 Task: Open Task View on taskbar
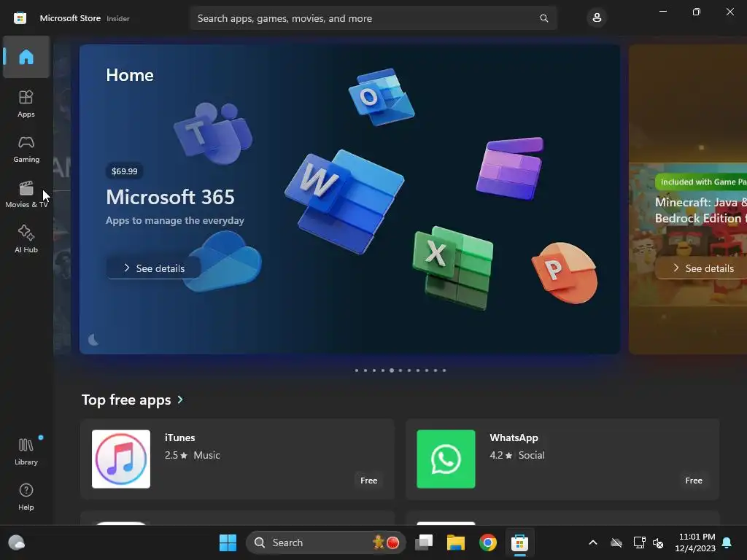coord(424,542)
